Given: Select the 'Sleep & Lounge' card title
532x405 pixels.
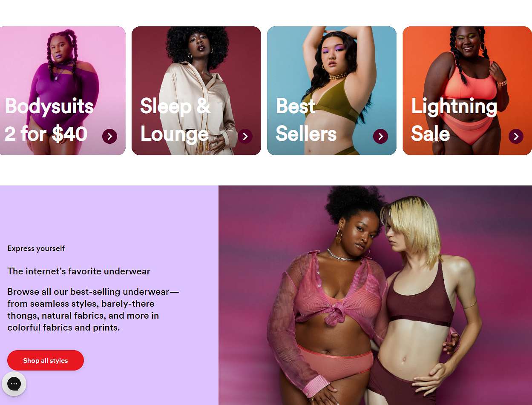Looking at the screenshot, I should (x=175, y=120).
